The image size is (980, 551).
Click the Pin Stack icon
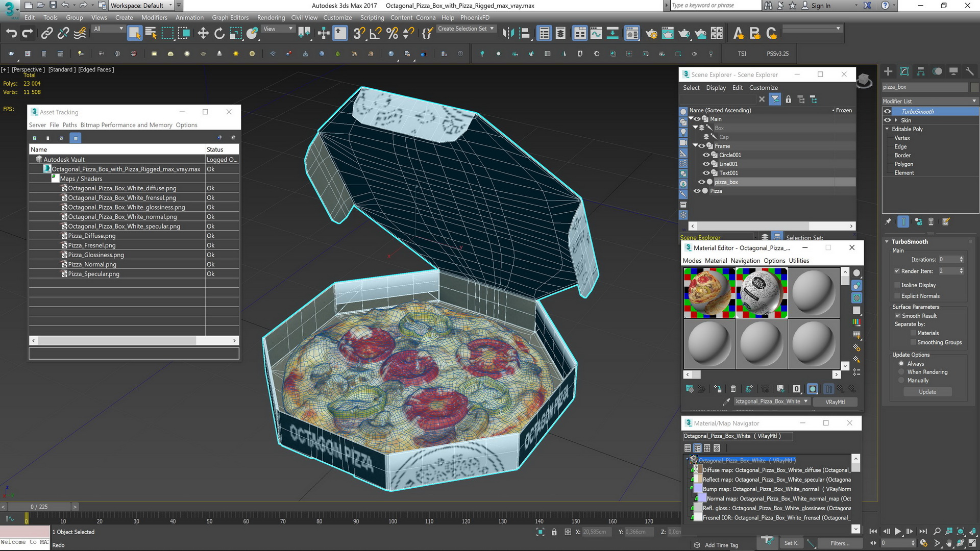coord(888,221)
